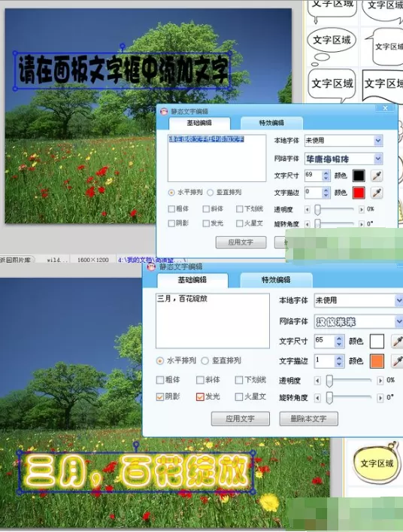
Task: Uncheck the ticked 发光 checkbox
Action: 200,397
